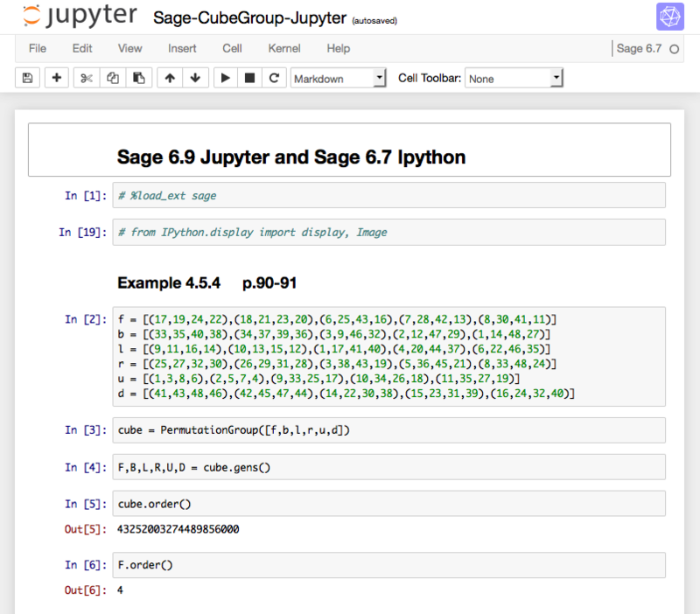Click the save notebook icon
The image size is (700, 614).
coord(28,78)
